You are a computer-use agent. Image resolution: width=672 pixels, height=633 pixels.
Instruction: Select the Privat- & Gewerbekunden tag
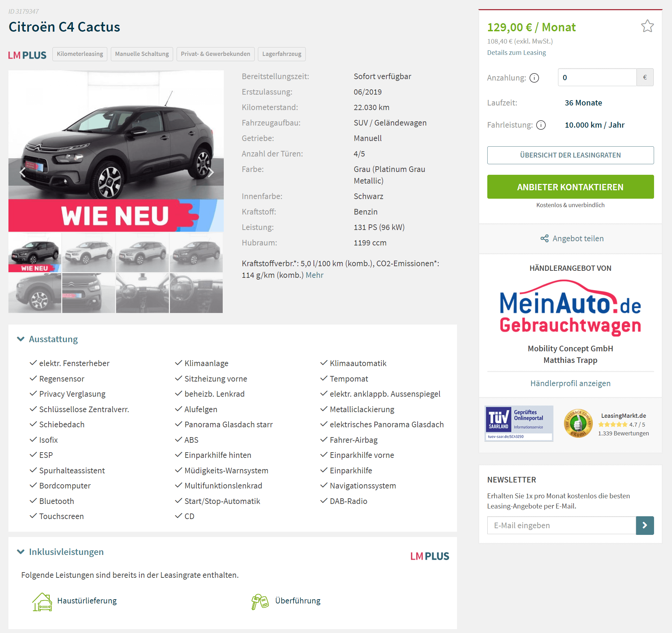pyautogui.click(x=215, y=54)
